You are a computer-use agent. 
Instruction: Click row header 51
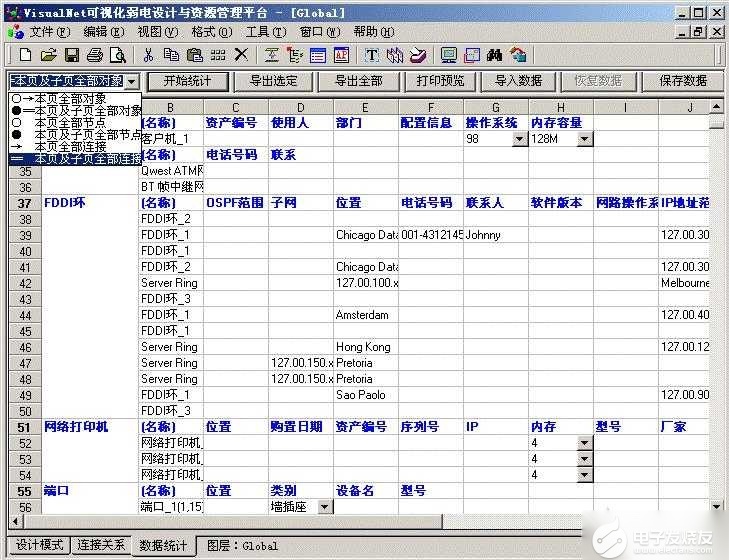(25, 427)
